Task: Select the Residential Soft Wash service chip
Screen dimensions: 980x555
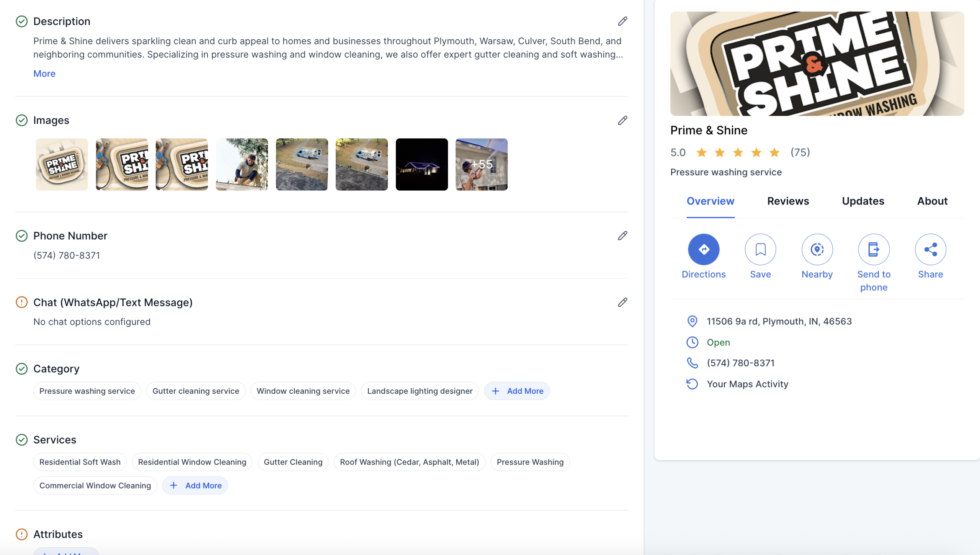Action: click(x=80, y=462)
